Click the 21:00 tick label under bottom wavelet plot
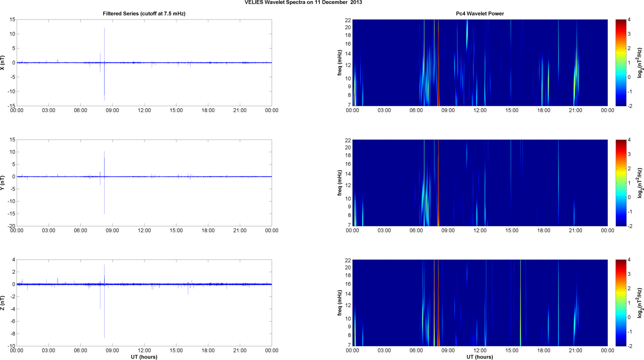This screenshot has height=360, width=644. [575, 350]
